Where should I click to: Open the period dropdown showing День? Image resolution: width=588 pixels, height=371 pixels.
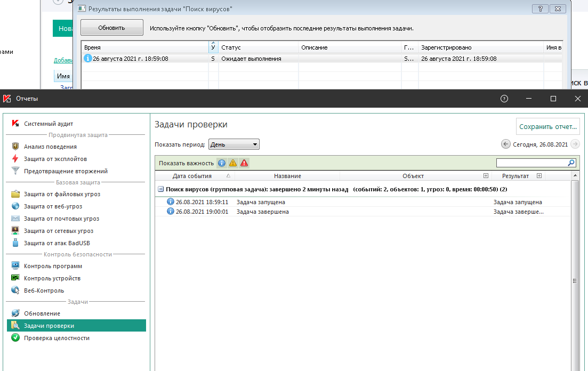pos(233,144)
